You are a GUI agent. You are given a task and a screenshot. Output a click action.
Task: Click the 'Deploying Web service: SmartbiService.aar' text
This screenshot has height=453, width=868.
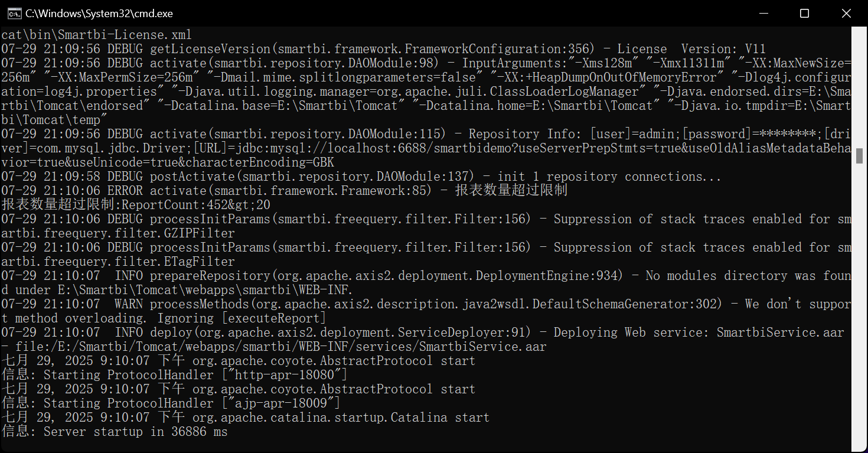click(x=699, y=333)
